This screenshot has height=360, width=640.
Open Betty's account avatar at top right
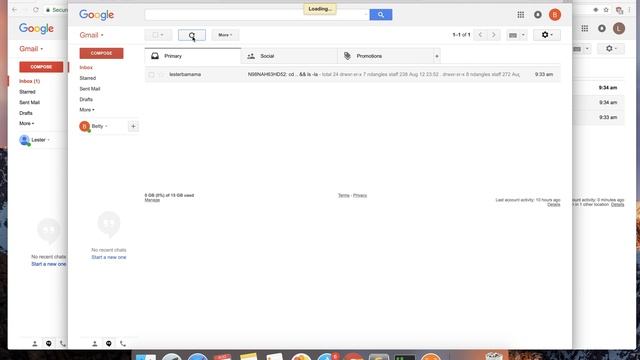(x=555, y=15)
